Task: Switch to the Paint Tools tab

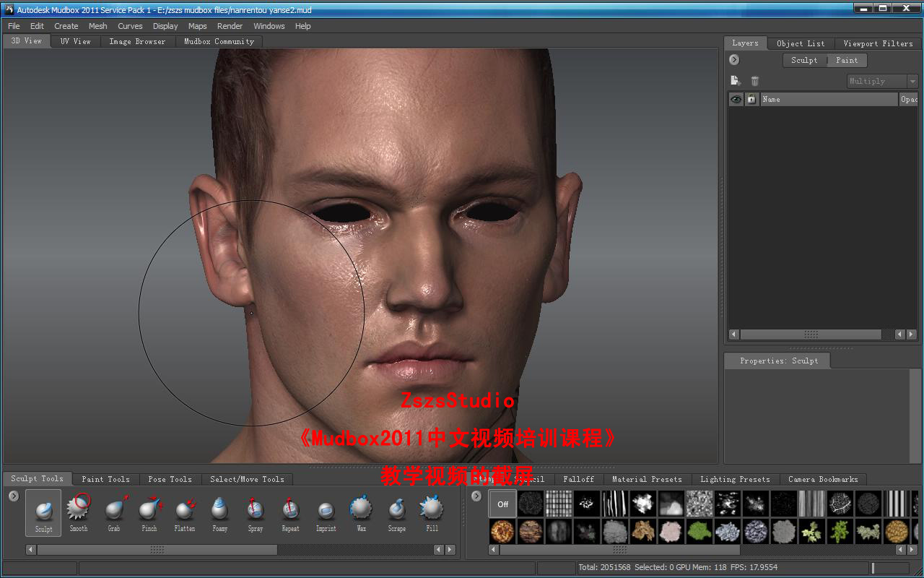Action: (106, 479)
